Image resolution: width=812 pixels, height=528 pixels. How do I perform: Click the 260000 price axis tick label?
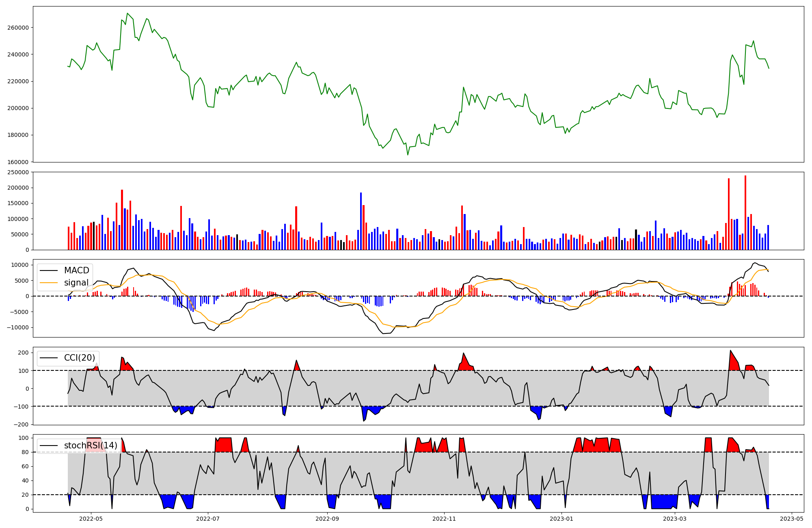(18, 28)
